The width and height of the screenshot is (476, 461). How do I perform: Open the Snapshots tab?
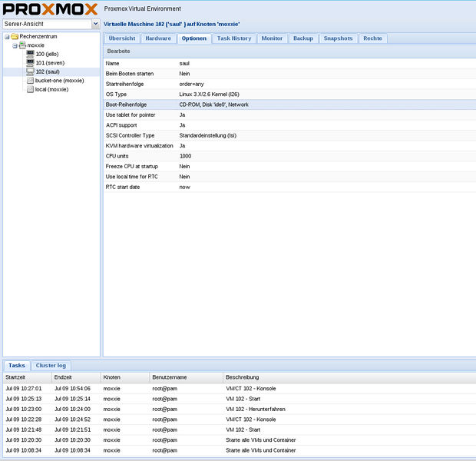click(338, 38)
